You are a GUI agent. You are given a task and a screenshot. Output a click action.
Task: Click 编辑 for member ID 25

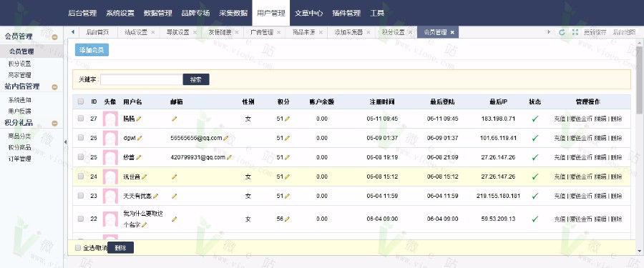point(600,157)
